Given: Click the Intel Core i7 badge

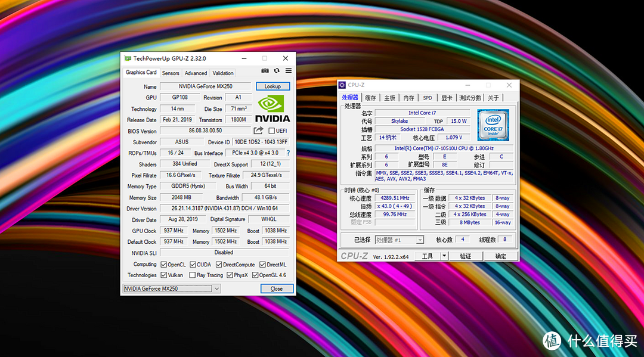Looking at the screenshot, I should pyautogui.click(x=493, y=125).
